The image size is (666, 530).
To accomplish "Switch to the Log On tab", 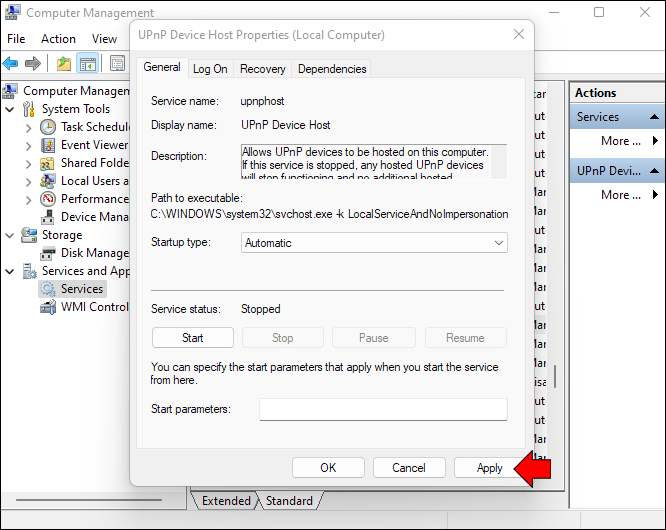I will click(x=210, y=69).
